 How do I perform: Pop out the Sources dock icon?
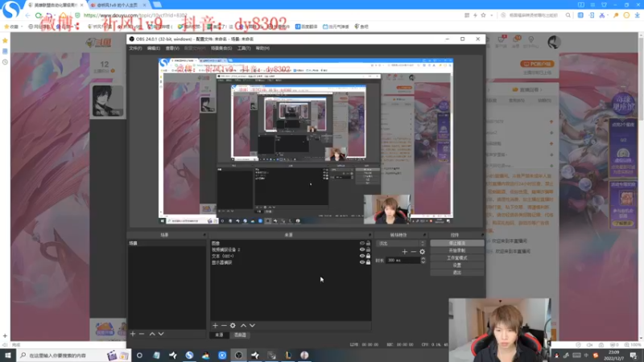pyautogui.click(x=369, y=235)
